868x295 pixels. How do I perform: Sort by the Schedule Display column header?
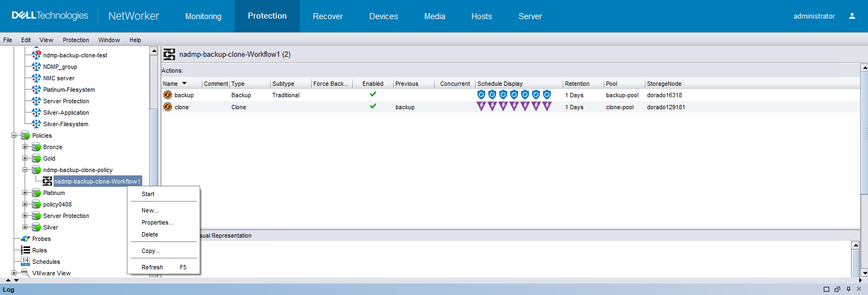tap(519, 84)
